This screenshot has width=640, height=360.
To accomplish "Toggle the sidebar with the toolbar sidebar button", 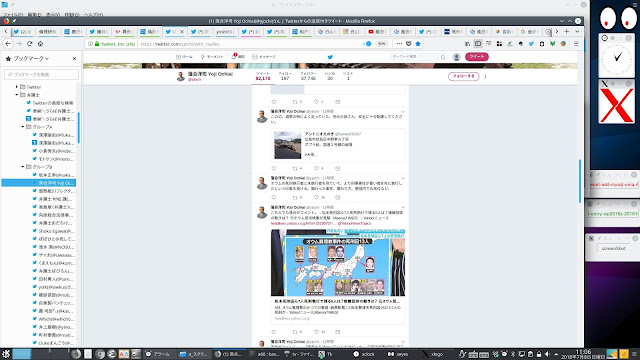I will click(x=478, y=44).
